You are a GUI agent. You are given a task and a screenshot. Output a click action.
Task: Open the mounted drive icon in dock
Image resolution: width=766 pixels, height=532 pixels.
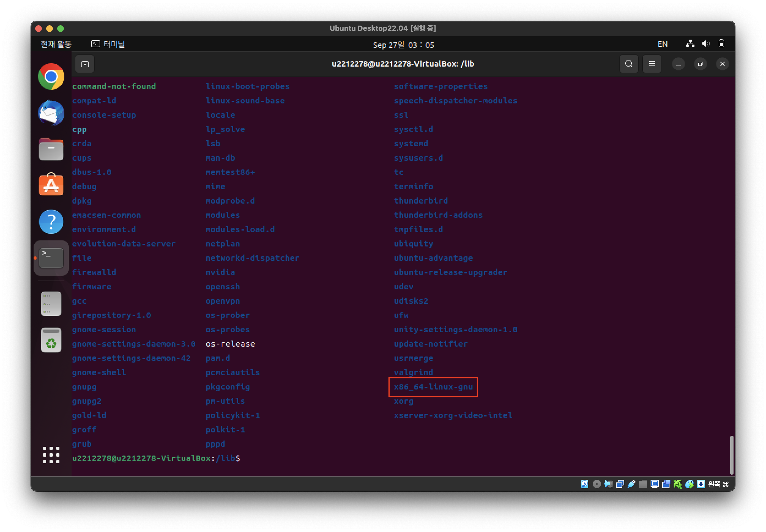click(x=51, y=304)
